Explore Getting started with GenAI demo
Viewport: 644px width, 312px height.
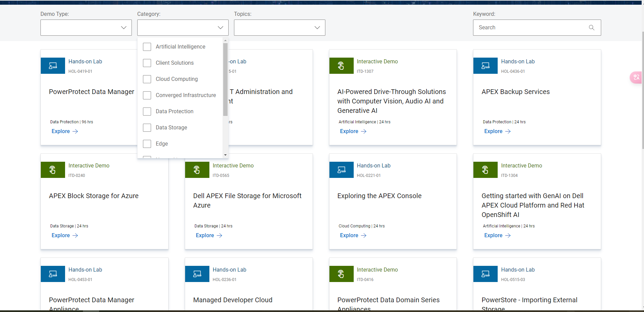(497, 236)
